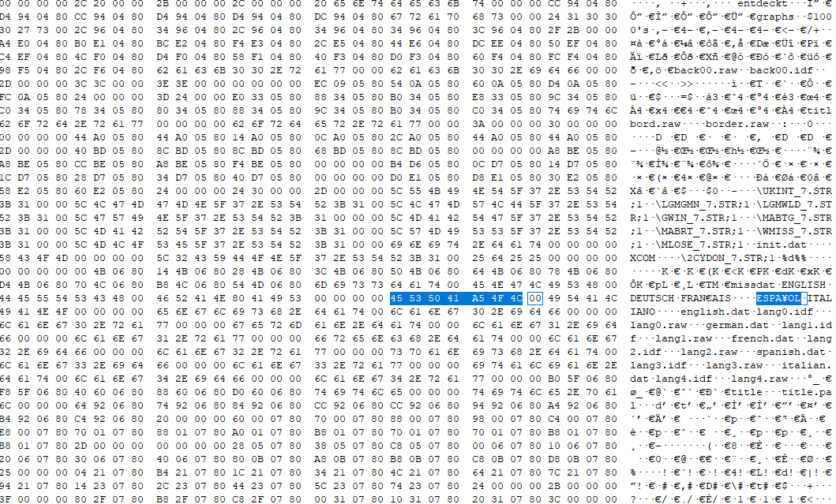The width and height of the screenshot is (836, 504).
Task: Click the 'init.dat' text in the ASCII column
Action: [782, 245]
